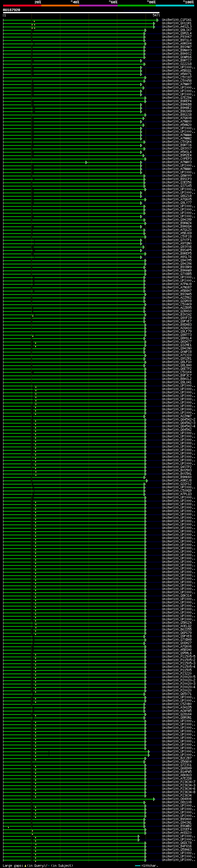Viewport: 197px width, 868px height.
Task: Select hit label UniRef100_B9H9I2
Action: point(177,54)
